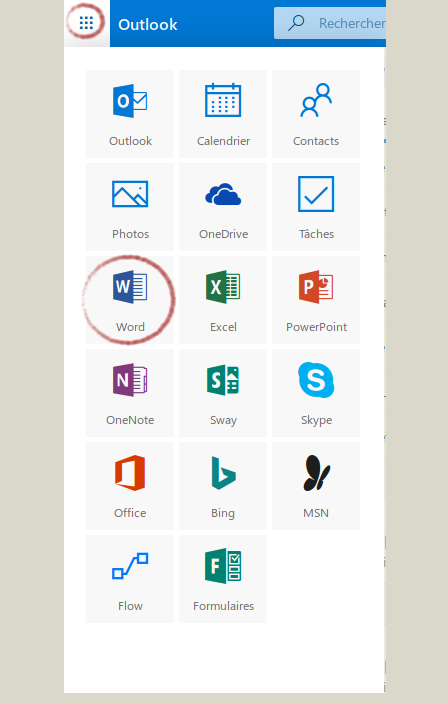Click the magnifier search icon
This screenshot has width=448, height=704.
point(296,22)
